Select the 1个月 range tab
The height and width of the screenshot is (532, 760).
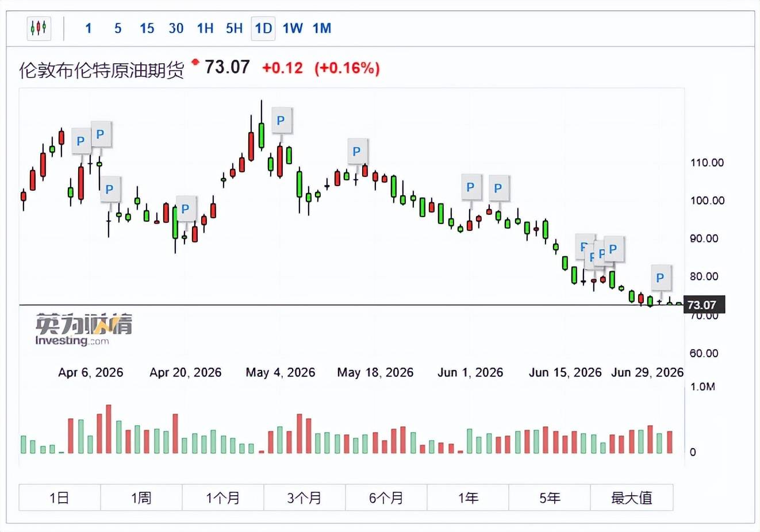pyautogui.click(x=223, y=498)
